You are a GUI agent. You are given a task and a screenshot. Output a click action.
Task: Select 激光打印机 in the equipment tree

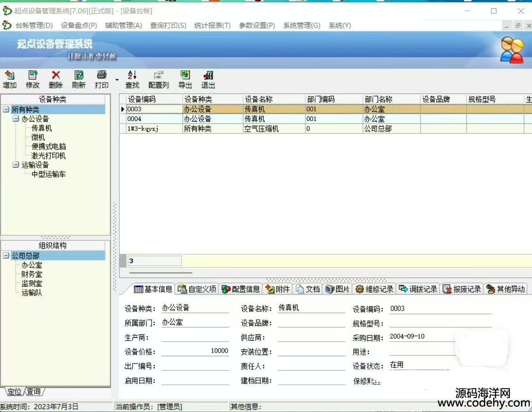(48, 156)
